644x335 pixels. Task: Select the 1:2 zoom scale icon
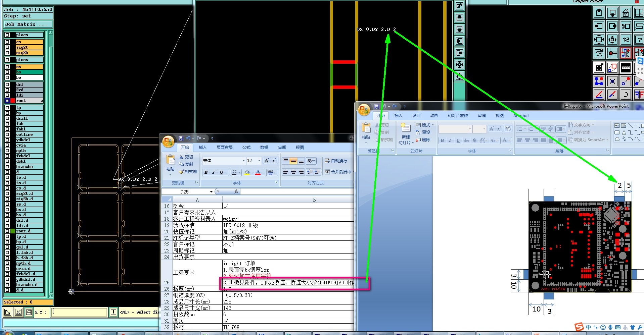(x=626, y=40)
